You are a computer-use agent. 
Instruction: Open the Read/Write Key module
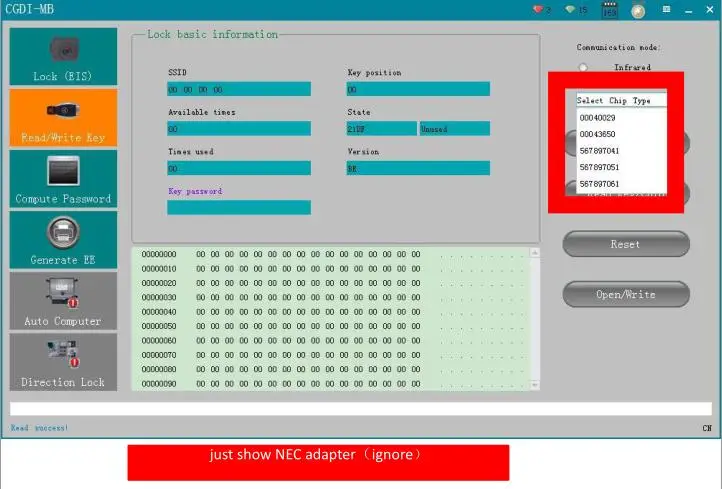click(63, 117)
